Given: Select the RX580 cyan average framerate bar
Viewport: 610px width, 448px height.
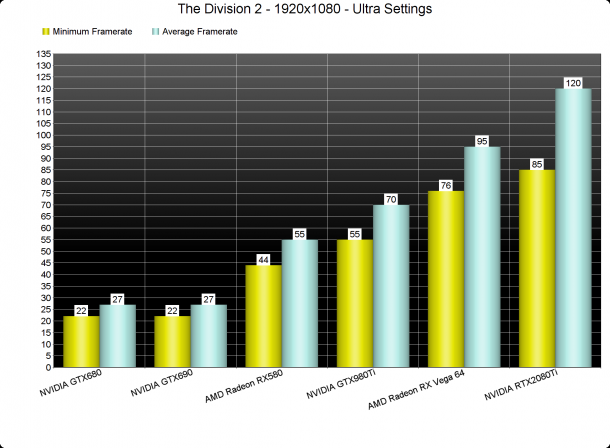Looking at the screenshot, I should tap(300, 303).
